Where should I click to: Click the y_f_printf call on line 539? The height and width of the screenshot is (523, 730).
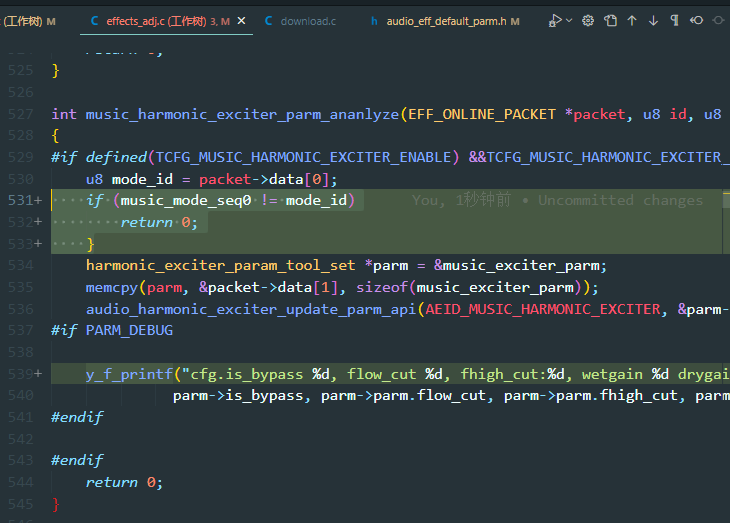click(129, 374)
